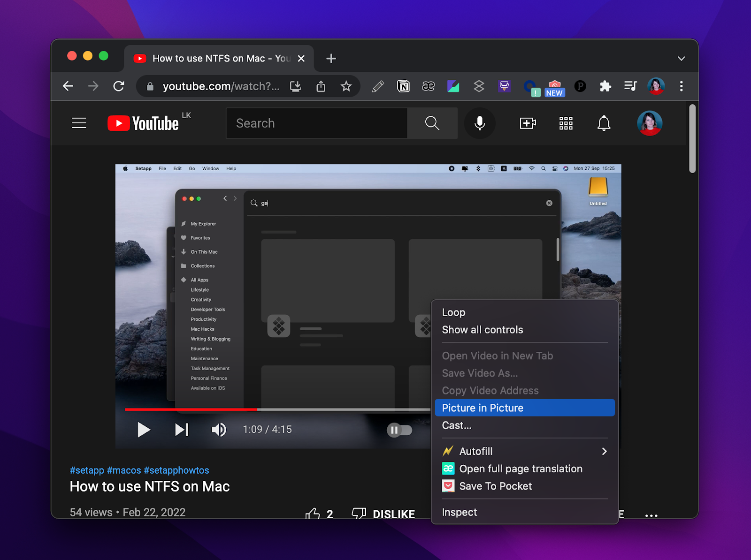Open the Notion extension icon
This screenshot has width=751, height=560.
(x=403, y=86)
